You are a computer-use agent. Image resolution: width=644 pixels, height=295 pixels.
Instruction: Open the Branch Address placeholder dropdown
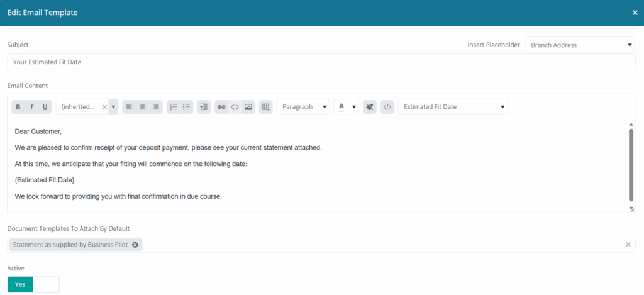click(x=580, y=45)
